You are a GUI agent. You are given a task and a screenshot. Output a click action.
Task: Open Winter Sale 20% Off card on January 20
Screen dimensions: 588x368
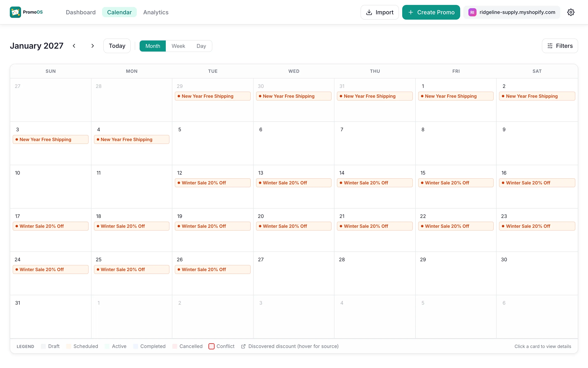pyautogui.click(x=294, y=226)
